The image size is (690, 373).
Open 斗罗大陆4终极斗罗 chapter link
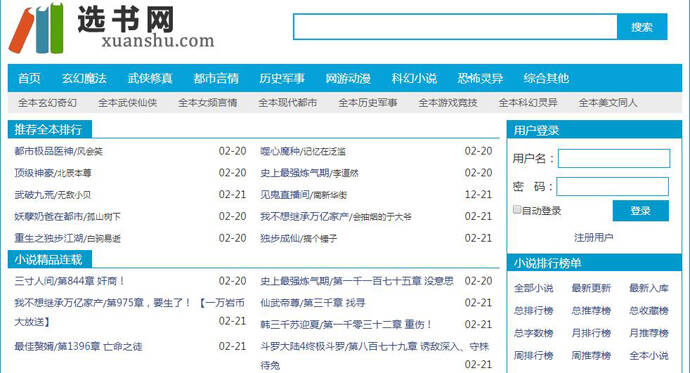tap(374, 355)
